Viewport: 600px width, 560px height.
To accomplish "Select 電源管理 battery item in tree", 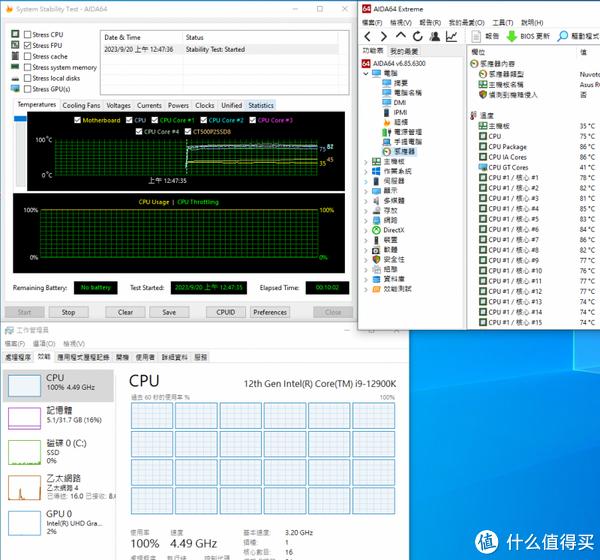I will (x=408, y=132).
